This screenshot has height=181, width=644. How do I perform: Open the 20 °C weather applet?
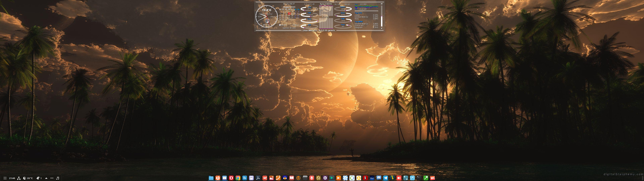(28, 178)
